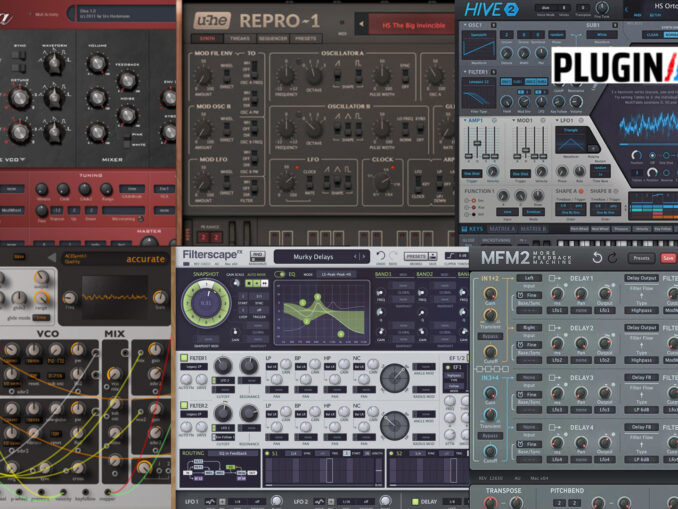Switch to the Keys tab in Hive

point(472,229)
